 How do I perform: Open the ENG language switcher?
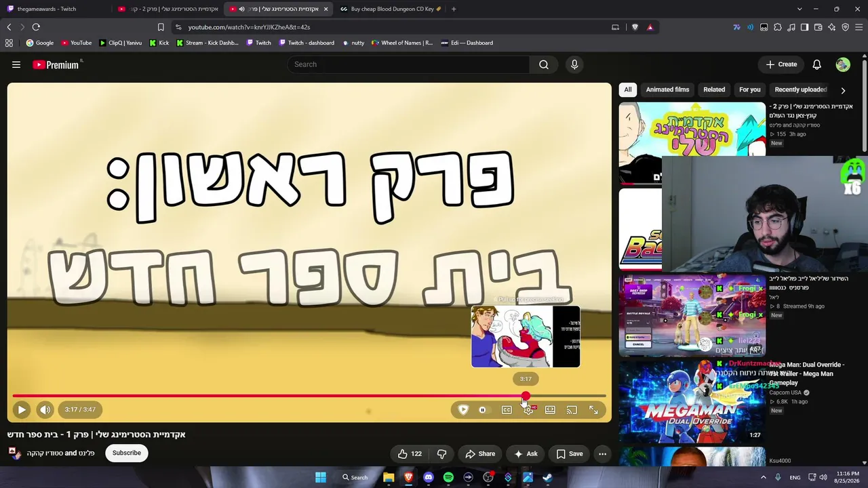point(795,477)
